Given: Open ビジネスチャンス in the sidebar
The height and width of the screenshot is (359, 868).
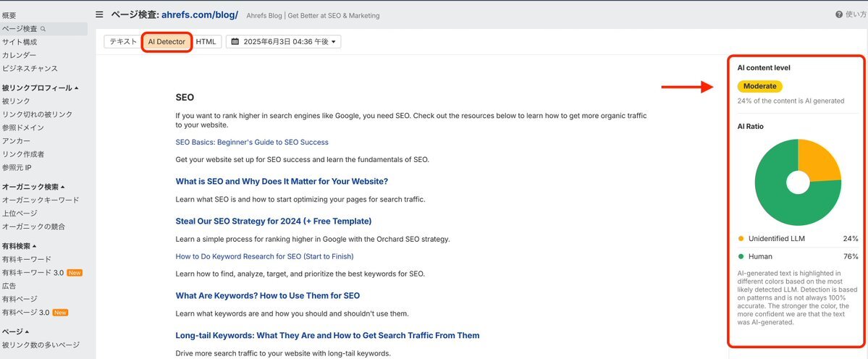Looking at the screenshot, I should (30, 69).
